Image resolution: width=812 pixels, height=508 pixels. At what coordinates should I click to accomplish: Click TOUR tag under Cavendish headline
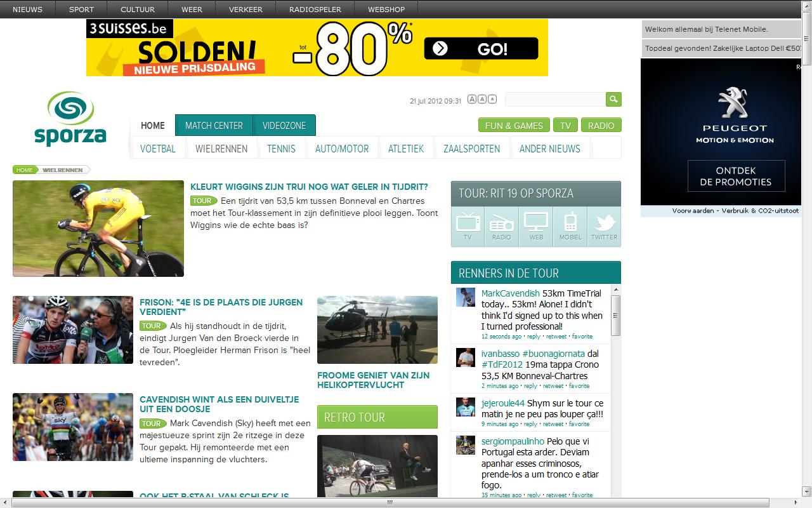click(x=152, y=424)
